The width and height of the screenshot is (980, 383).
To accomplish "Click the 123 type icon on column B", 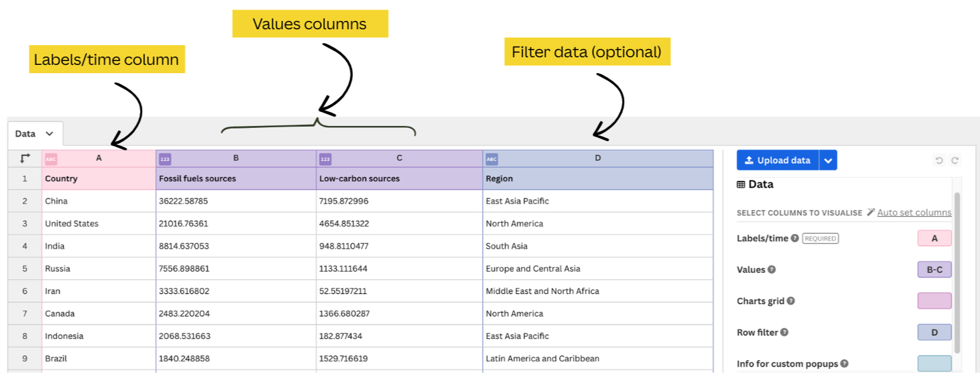I will [164, 157].
